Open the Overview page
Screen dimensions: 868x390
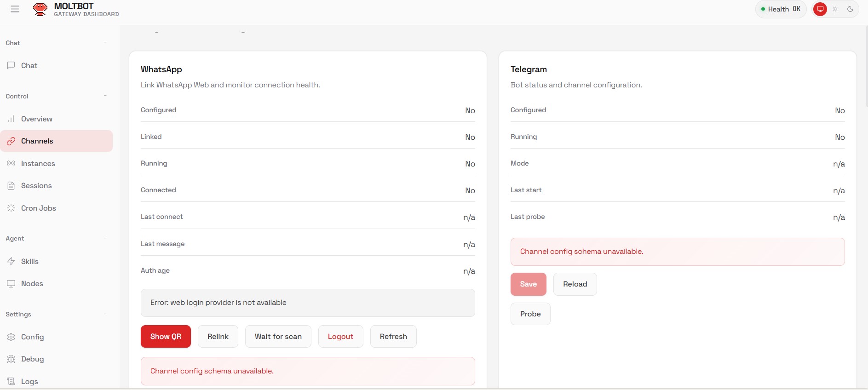pos(36,119)
